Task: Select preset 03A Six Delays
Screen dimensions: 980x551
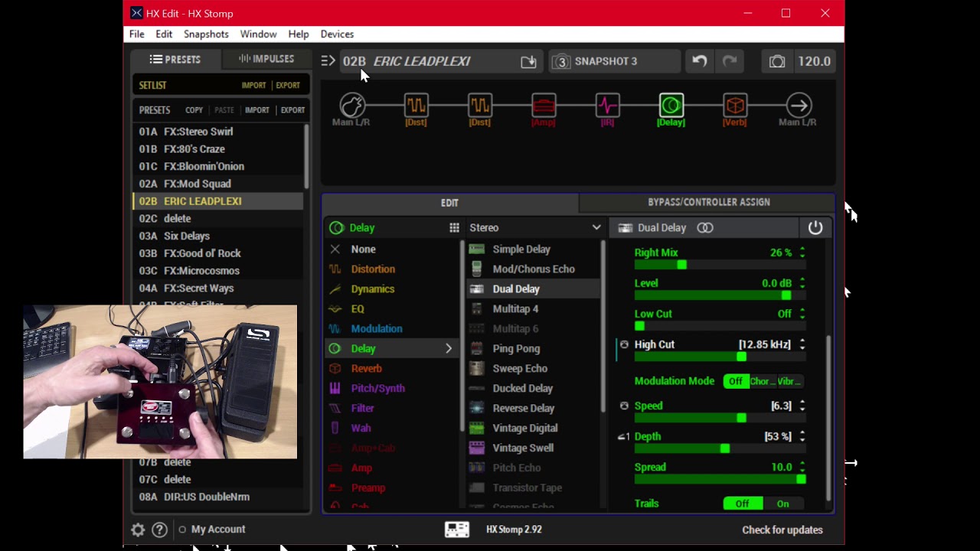Action: [x=218, y=236]
